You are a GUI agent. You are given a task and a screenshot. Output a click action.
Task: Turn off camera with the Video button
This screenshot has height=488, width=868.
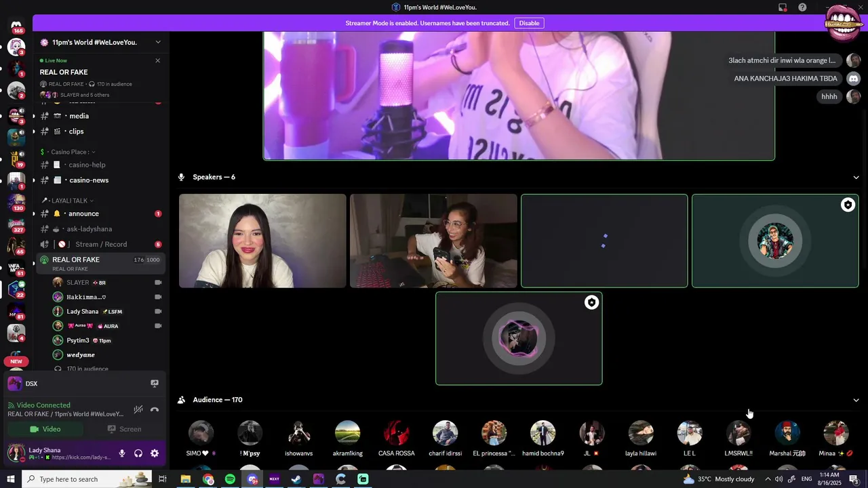coord(45,429)
